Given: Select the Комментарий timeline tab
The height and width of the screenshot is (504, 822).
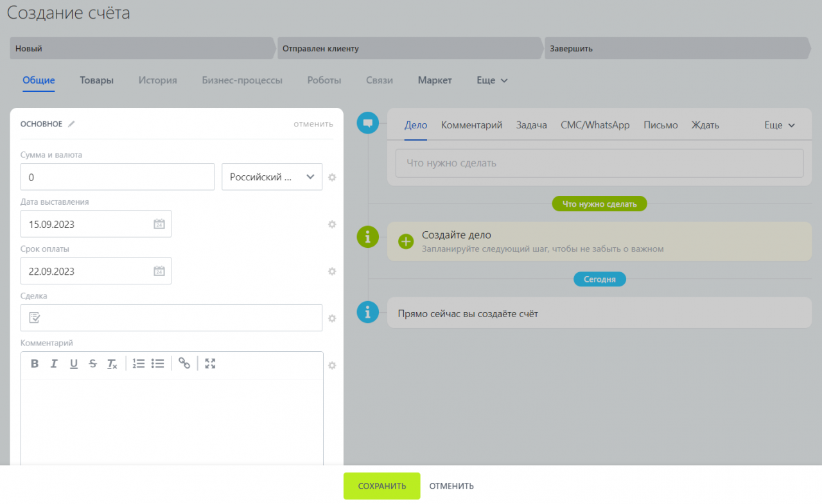Looking at the screenshot, I should 471,125.
